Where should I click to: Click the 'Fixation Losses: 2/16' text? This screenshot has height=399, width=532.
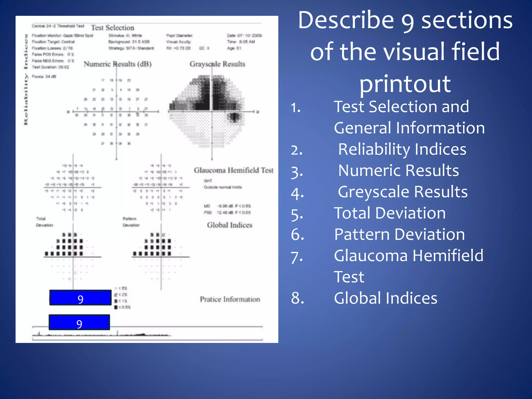(x=52, y=48)
